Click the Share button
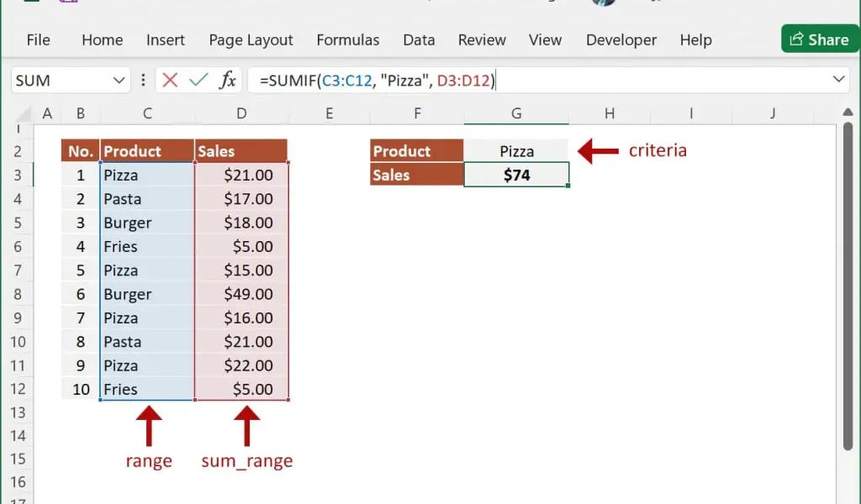 [818, 39]
